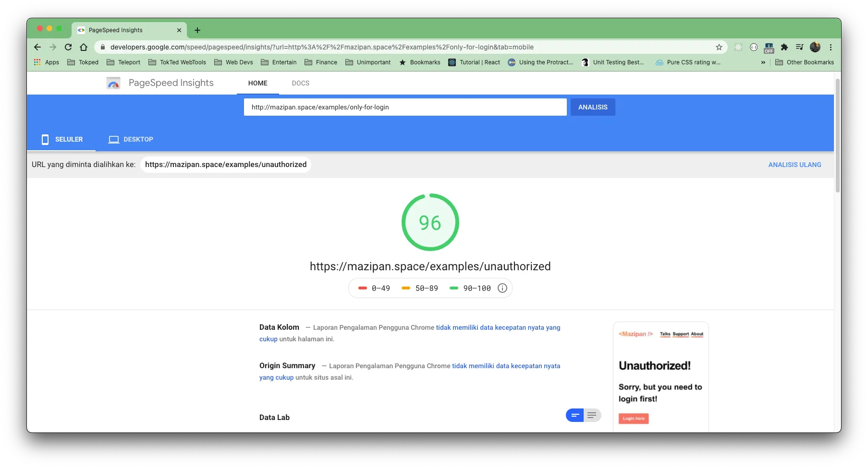Open the puzzle-piece Extensions icon

tap(784, 47)
